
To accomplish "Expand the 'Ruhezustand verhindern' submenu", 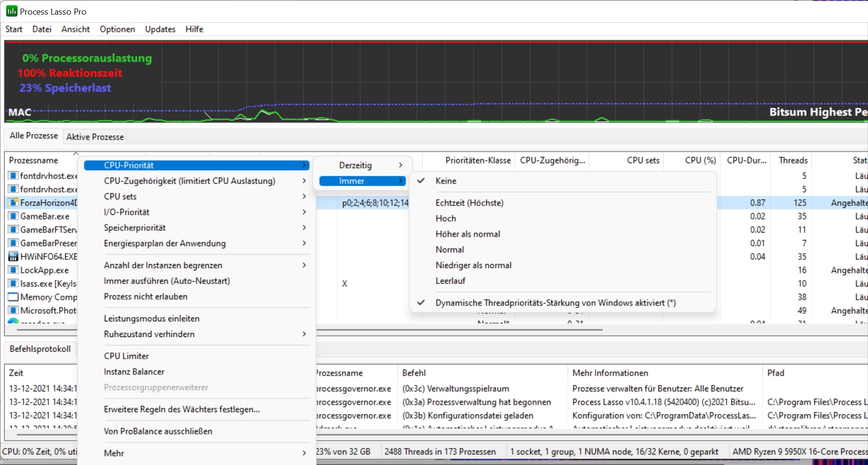I will [x=197, y=334].
